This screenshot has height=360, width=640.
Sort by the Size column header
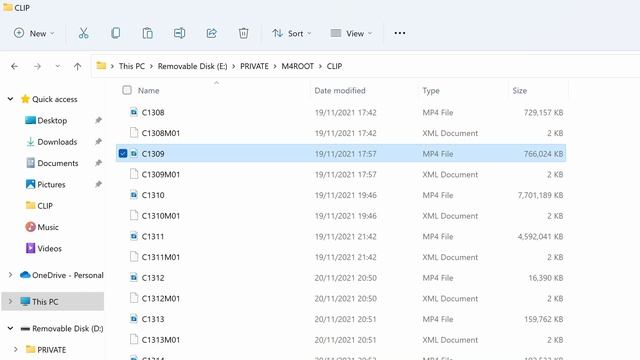[x=520, y=91]
